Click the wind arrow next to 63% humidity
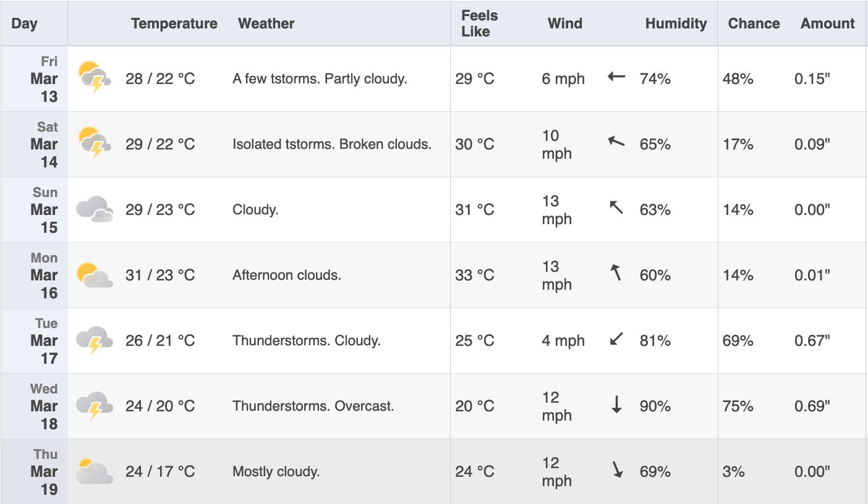Image resolution: width=868 pixels, height=504 pixels. click(616, 208)
